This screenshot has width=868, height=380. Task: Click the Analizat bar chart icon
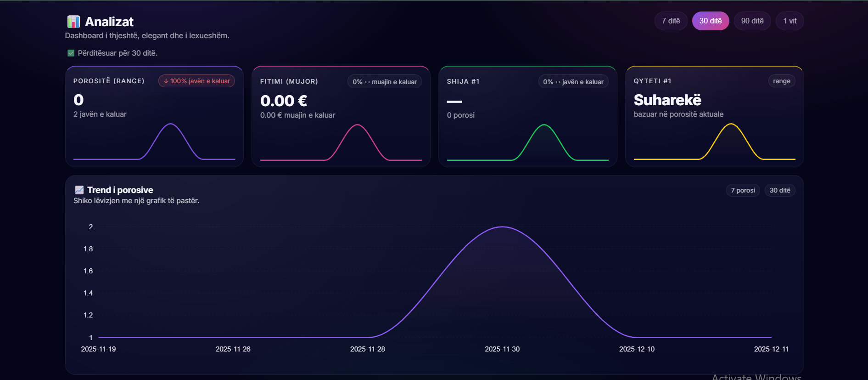tap(73, 22)
